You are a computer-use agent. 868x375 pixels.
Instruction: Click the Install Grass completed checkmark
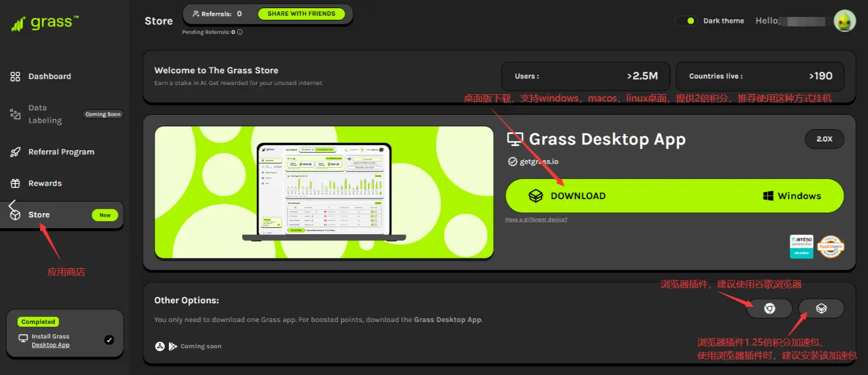[x=109, y=340]
